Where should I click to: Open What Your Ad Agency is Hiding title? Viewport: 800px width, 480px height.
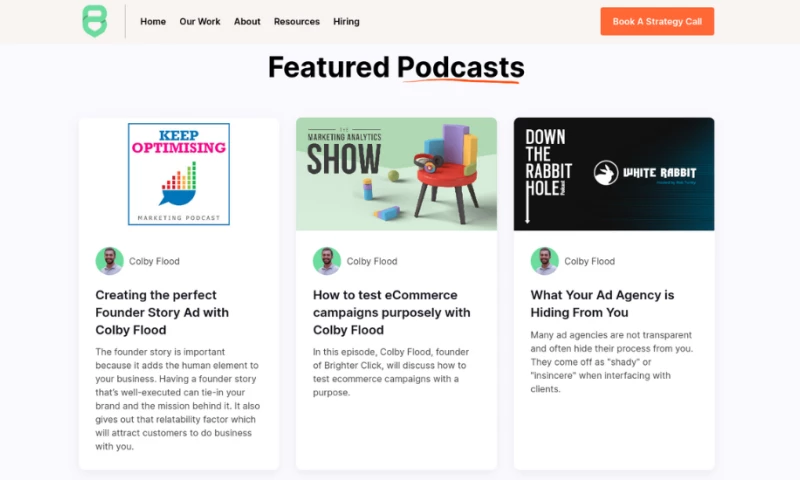point(602,303)
